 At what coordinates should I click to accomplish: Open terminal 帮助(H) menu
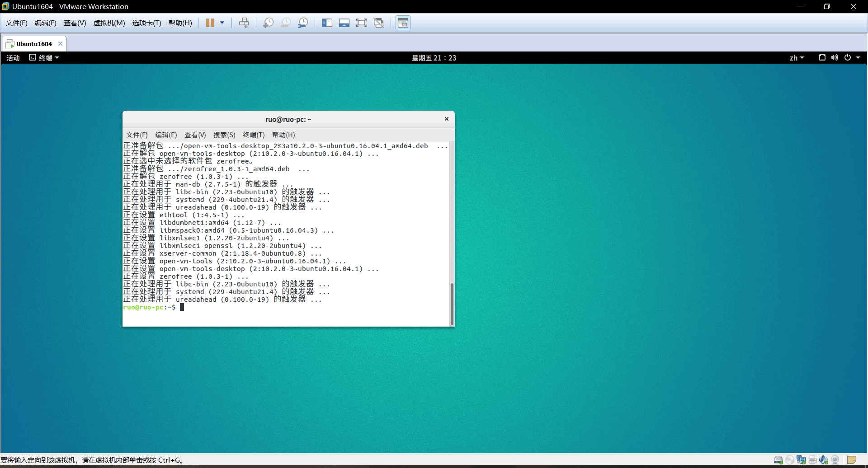[x=283, y=135]
